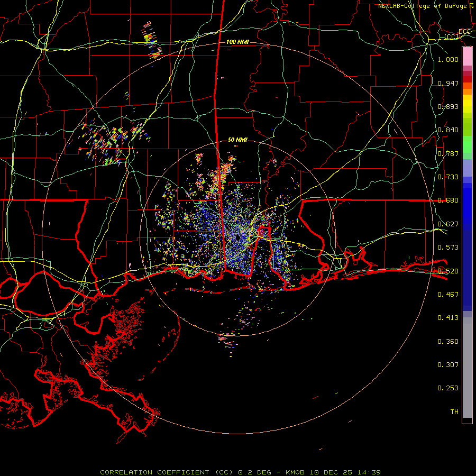Pick the gray segment of the color bar
Screen dimensions: 476x476
pos(467,368)
